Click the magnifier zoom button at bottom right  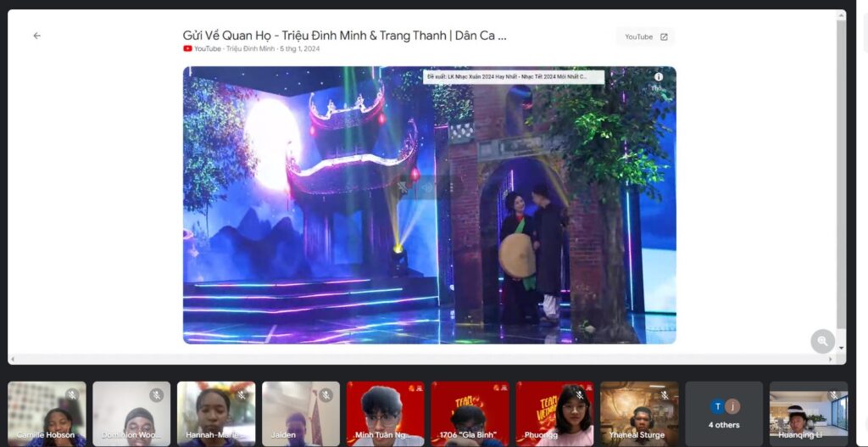[x=822, y=341]
